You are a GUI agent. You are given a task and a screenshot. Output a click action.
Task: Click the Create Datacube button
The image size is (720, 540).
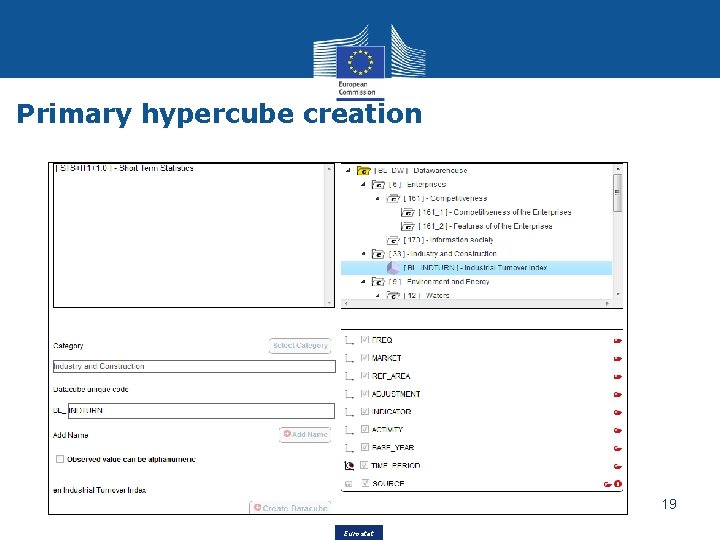(x=290, y=508)
